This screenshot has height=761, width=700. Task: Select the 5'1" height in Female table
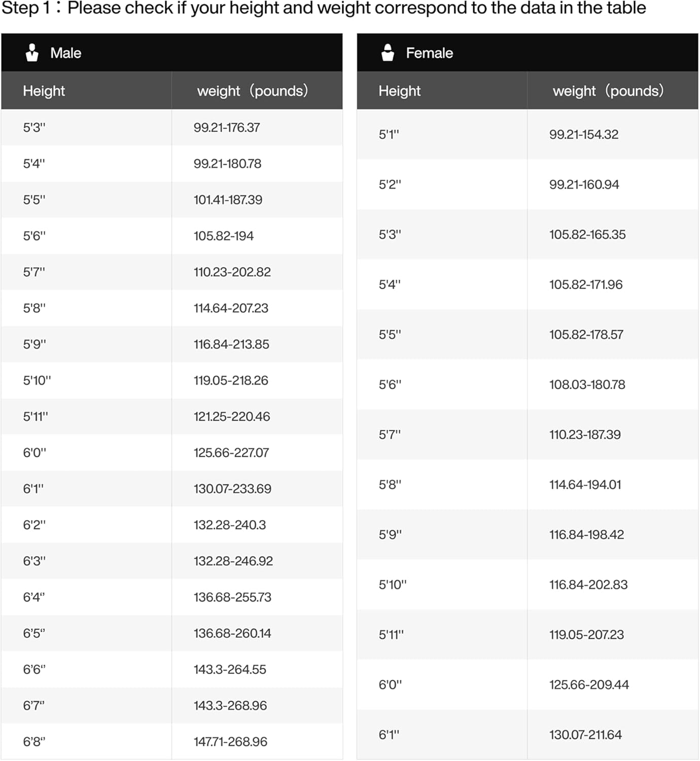389,135
